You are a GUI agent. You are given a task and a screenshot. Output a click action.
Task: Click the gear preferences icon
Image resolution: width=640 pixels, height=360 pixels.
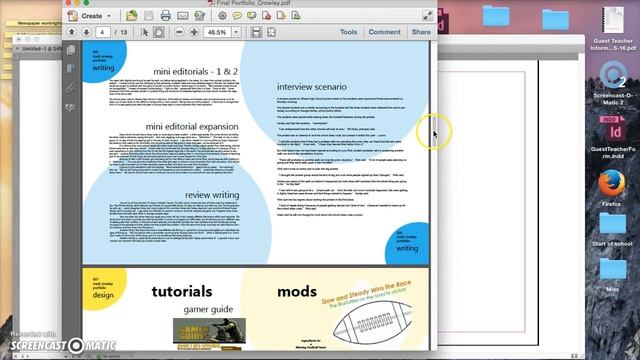click(222, 16)
